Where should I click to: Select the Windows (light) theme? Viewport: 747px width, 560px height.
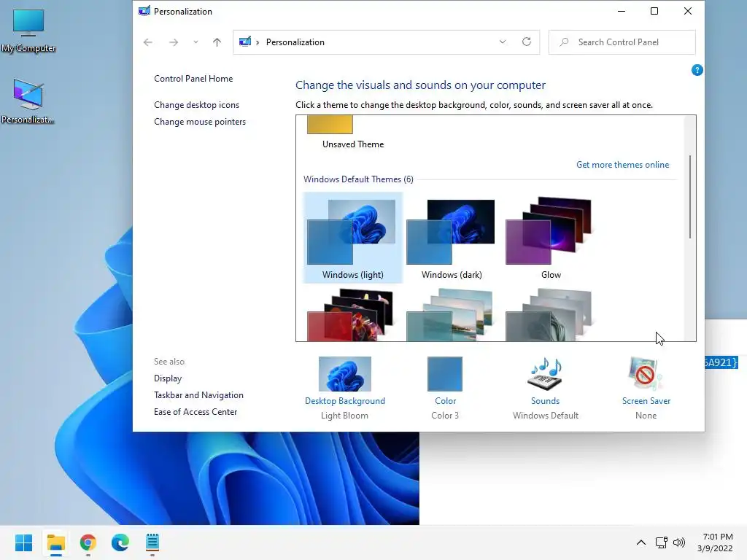coord(352,238)
